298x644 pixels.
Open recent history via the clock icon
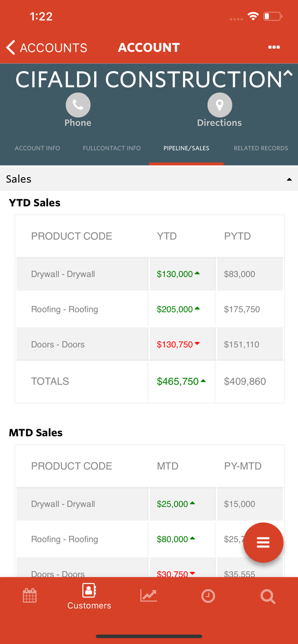click(x=208, y=595)
